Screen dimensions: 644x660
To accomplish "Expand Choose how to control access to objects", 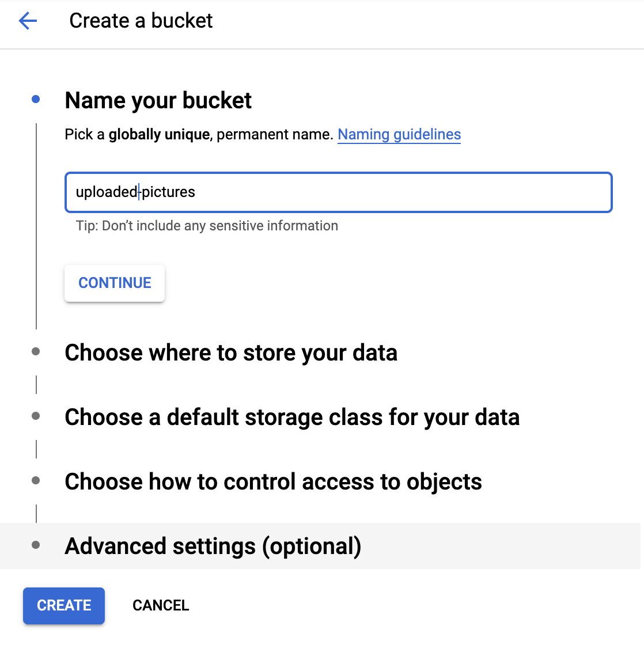I will click(273, 481).
